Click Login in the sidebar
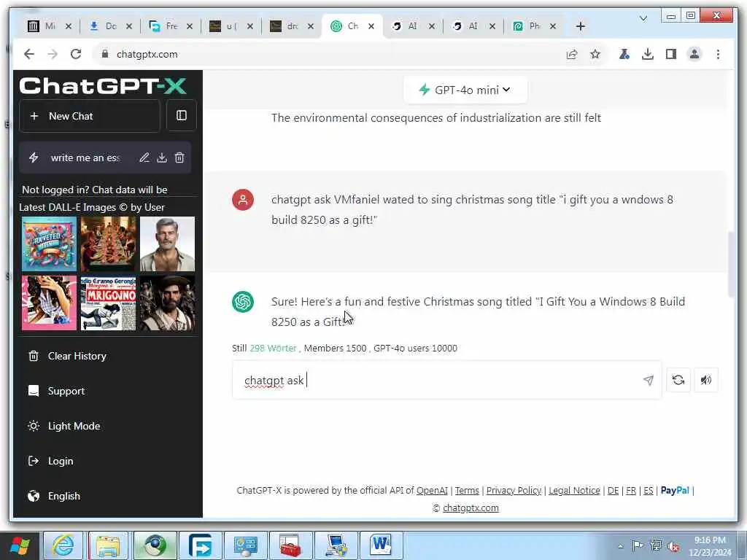The width and height of the screenshot is (747, 560). (x=50, y=461)
